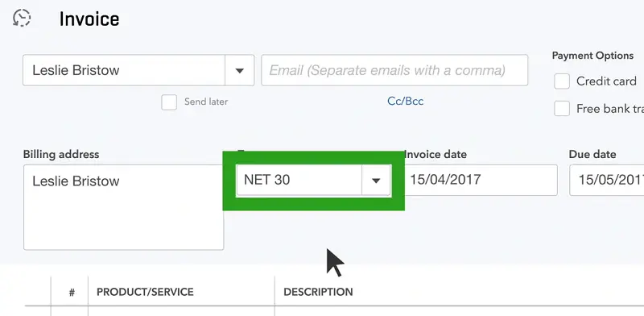
Task: Click the PRODUCT/SERVICE column header
Action: coord(145,292)
